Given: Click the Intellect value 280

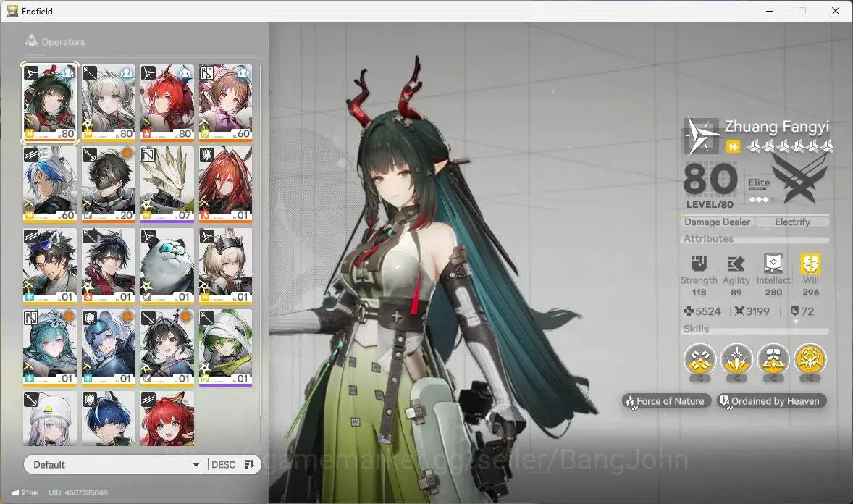Looking at the screenshot, I should 773,293.
